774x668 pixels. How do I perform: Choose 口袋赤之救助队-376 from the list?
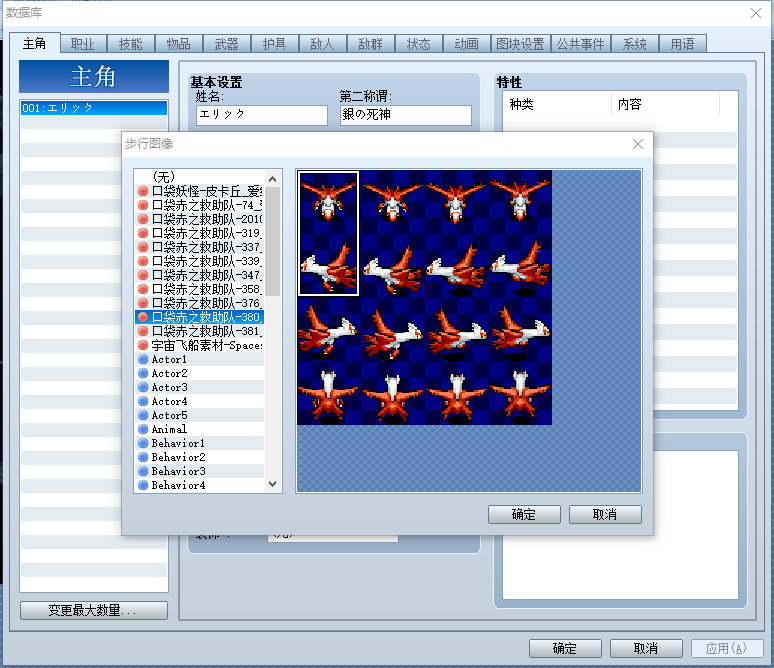click(x=199, y=303)
